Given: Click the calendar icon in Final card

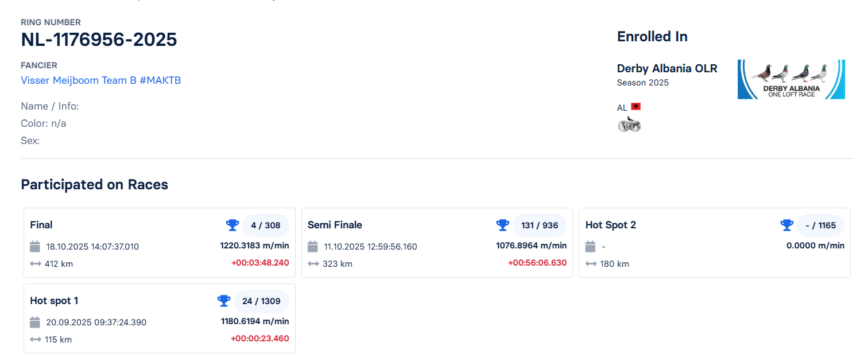Looking at the screenshot, I should 35,247.
